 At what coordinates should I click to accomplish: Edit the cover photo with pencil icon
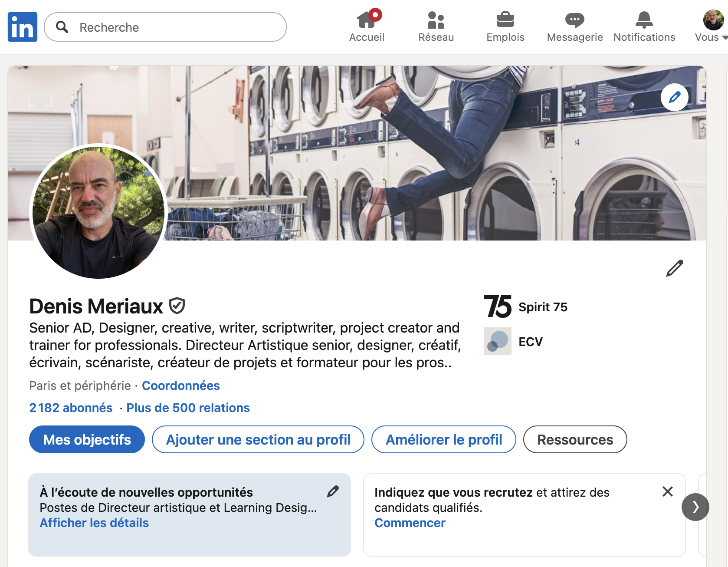[x=674, y=97]
